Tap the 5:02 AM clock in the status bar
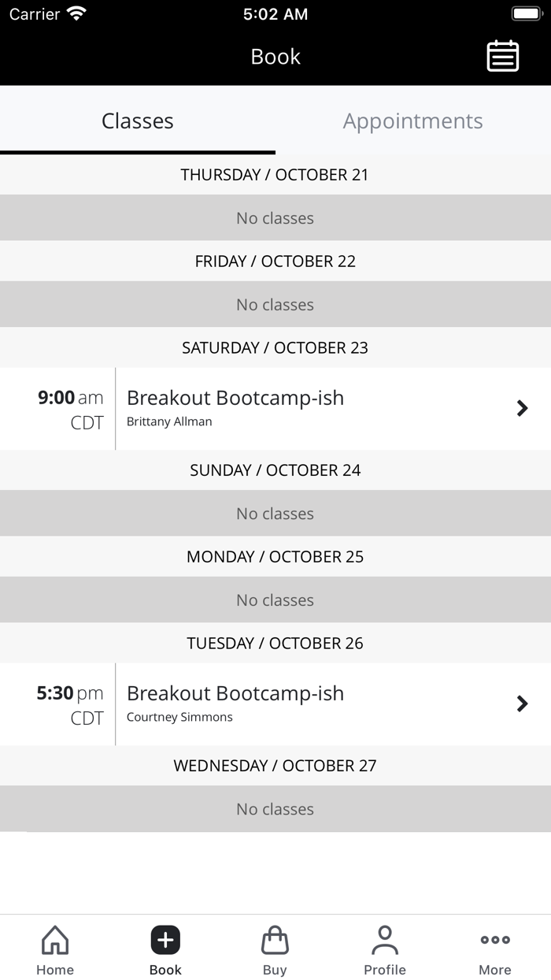 pos(275,13)
